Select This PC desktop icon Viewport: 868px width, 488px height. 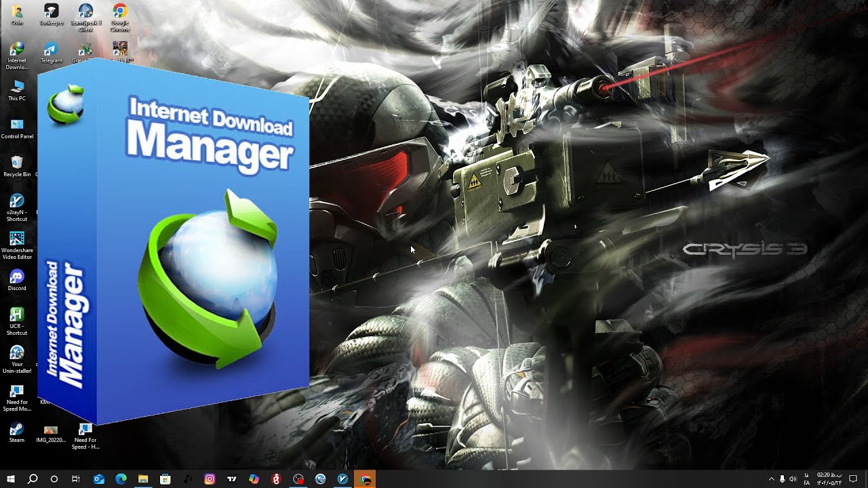pos(17,91)
